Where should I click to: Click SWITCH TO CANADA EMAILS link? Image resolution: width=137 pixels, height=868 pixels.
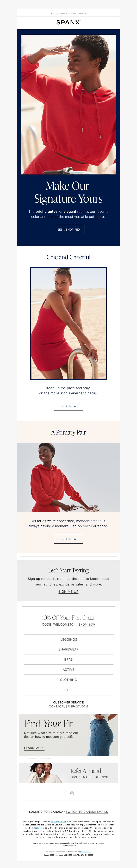coord(87,811)
